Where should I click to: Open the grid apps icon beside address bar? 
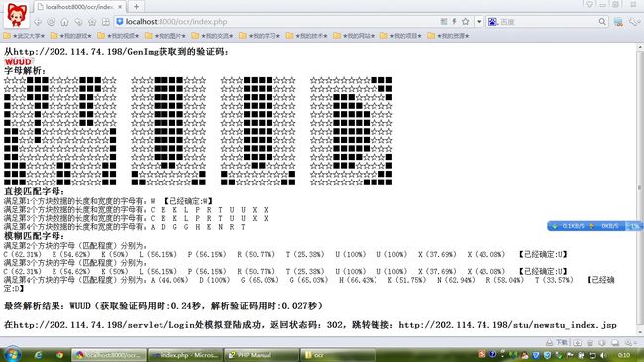point(106,22)
